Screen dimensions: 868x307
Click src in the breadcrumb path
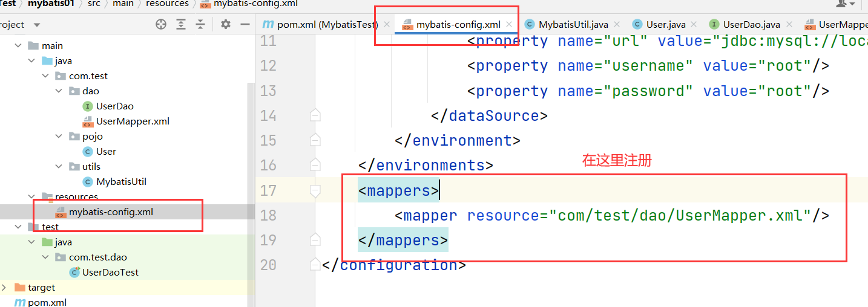coord(94,4)
